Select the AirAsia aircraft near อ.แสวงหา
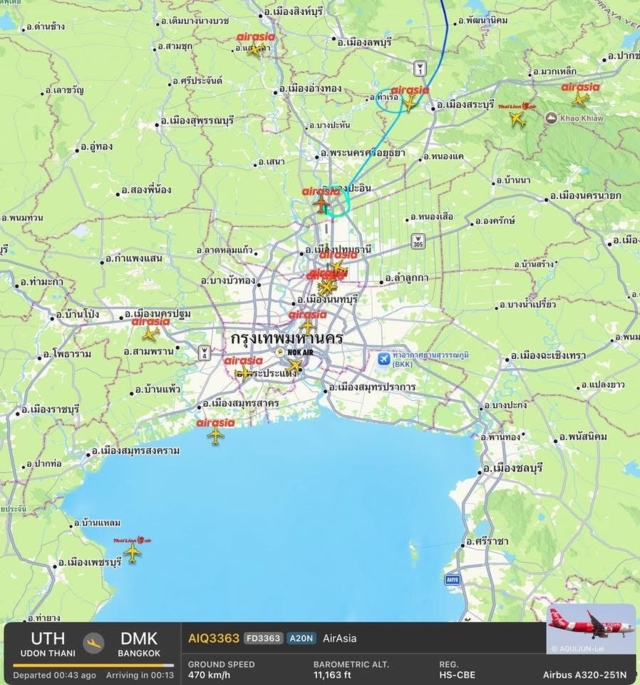Screen dimensions: 640x685 click(255, 49)
